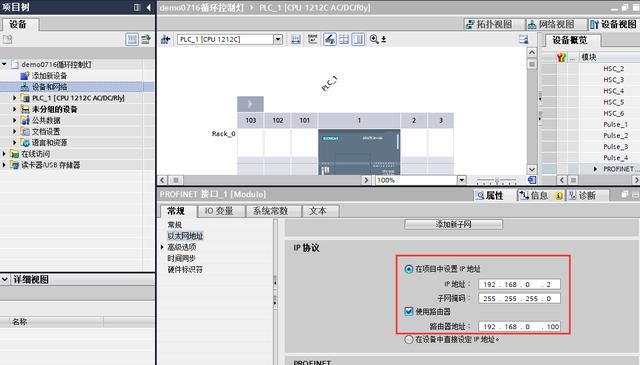
Task: Collapse the 详细视图 panel
Action: click(5, 280)
